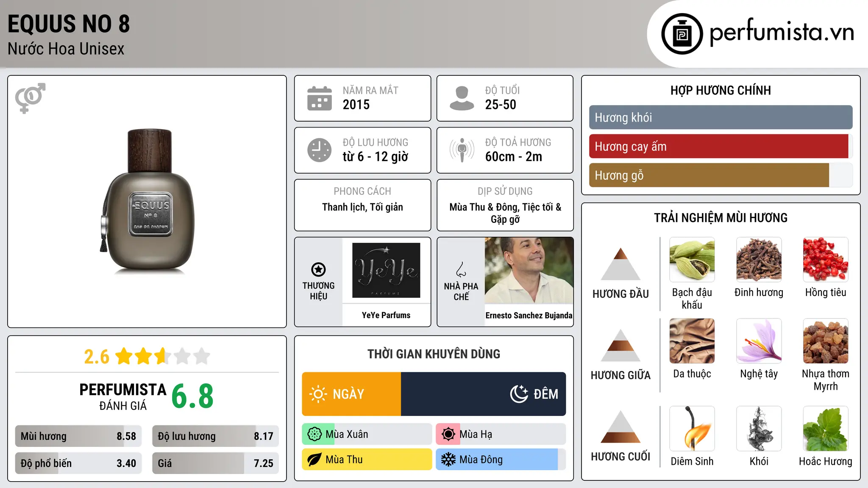Select the Hoắc Hương note image
The height and width of the screenshot is (488, 868).
(826, 429)
